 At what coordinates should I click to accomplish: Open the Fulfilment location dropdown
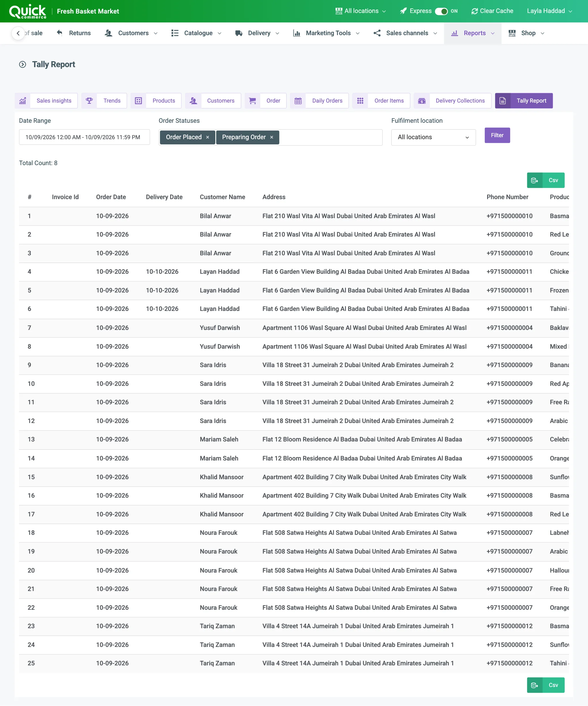pyautogui.click(x=433, y=137)
